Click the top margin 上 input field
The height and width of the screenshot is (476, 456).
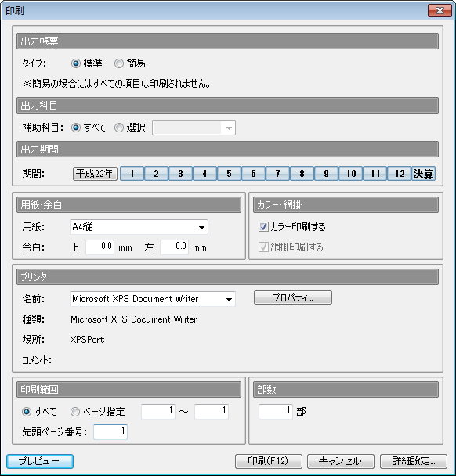[x=100, y=247]
